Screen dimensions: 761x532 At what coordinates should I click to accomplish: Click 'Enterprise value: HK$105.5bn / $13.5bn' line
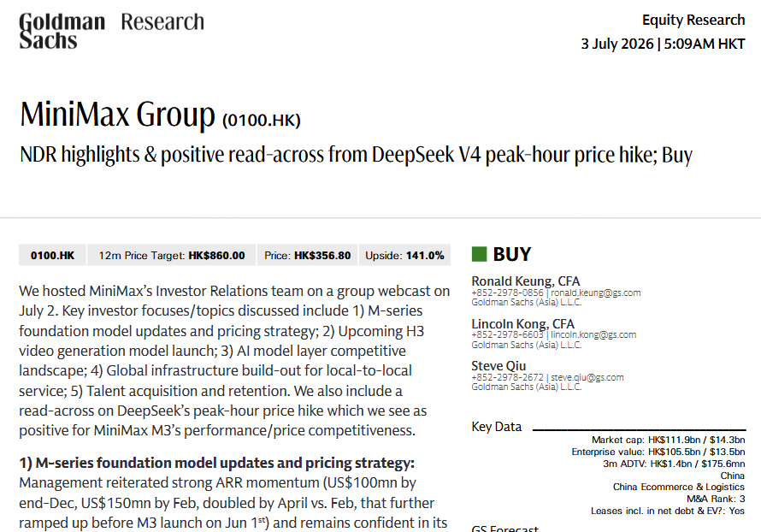click(658, 452)
